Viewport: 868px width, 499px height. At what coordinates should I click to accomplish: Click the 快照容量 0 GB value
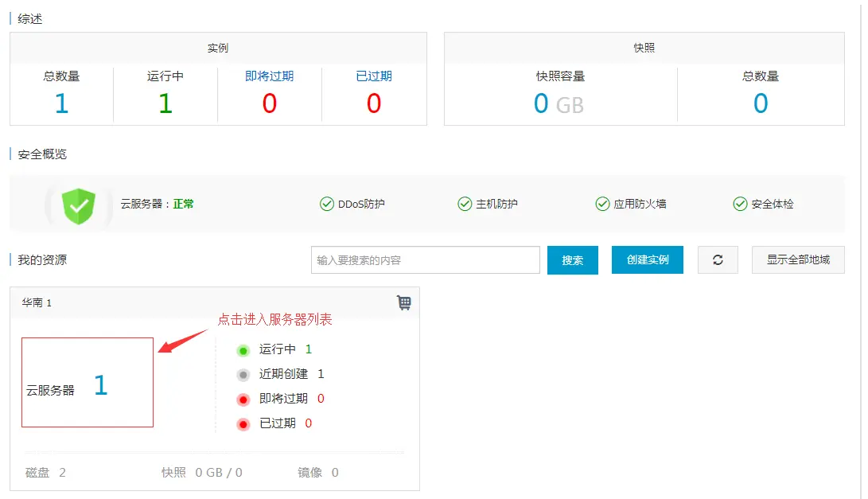point(559,103)
